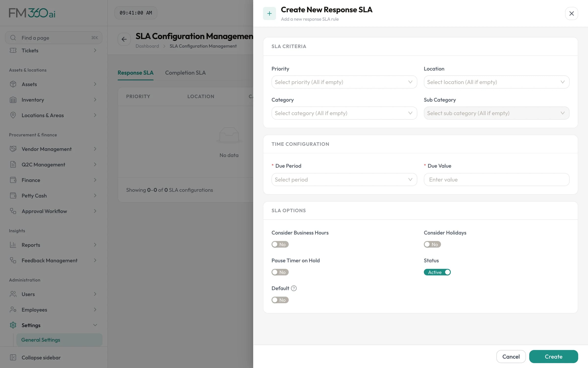The image size is (588, 368).
Task: Click the Reports chart icon
Action: pos(13,245)
